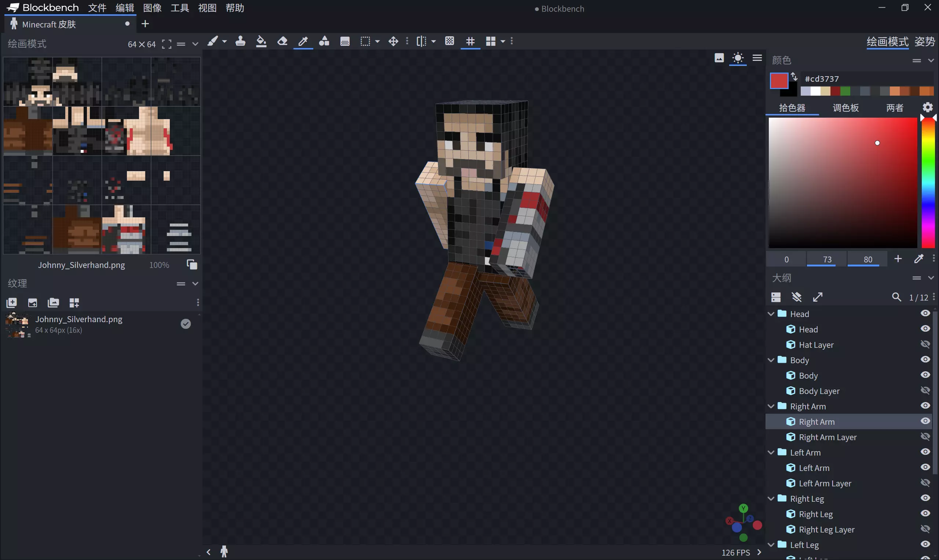Collapse the Right Leg group
The height and width of the screenshot is (560, 939).
click(771, 498)
